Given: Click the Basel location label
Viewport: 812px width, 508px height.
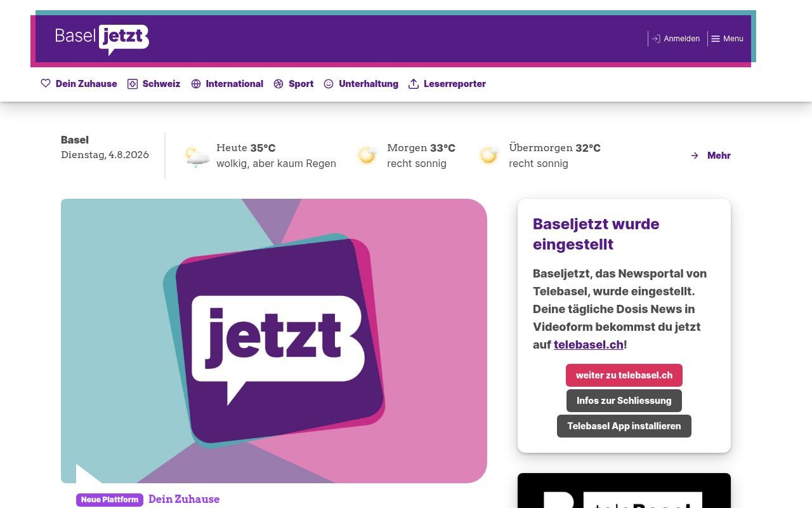Looking at the screenshot, I should (75, 140).
